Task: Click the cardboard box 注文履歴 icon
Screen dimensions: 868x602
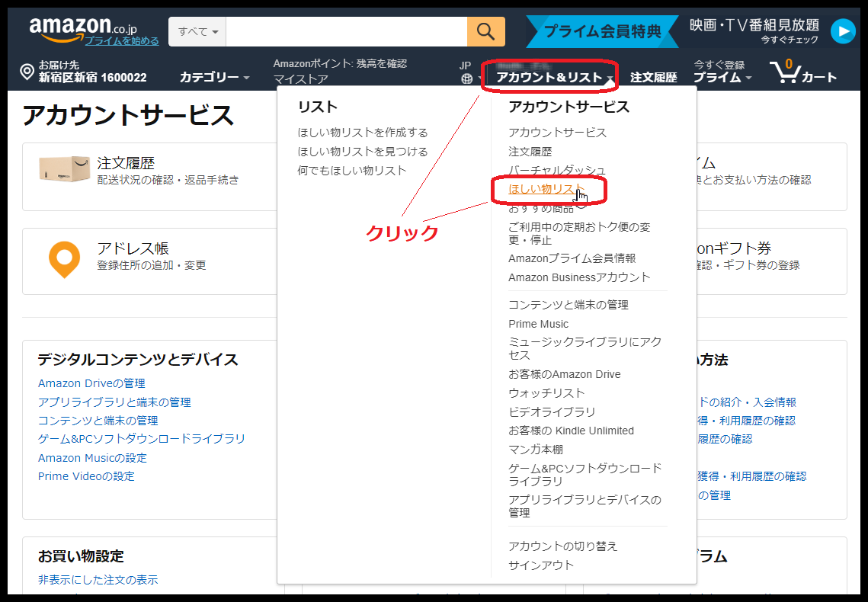Action: 64,169
